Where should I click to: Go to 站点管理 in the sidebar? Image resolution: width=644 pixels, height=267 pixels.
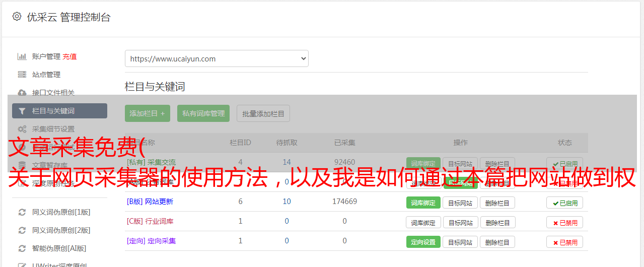[x=46, y=75]
